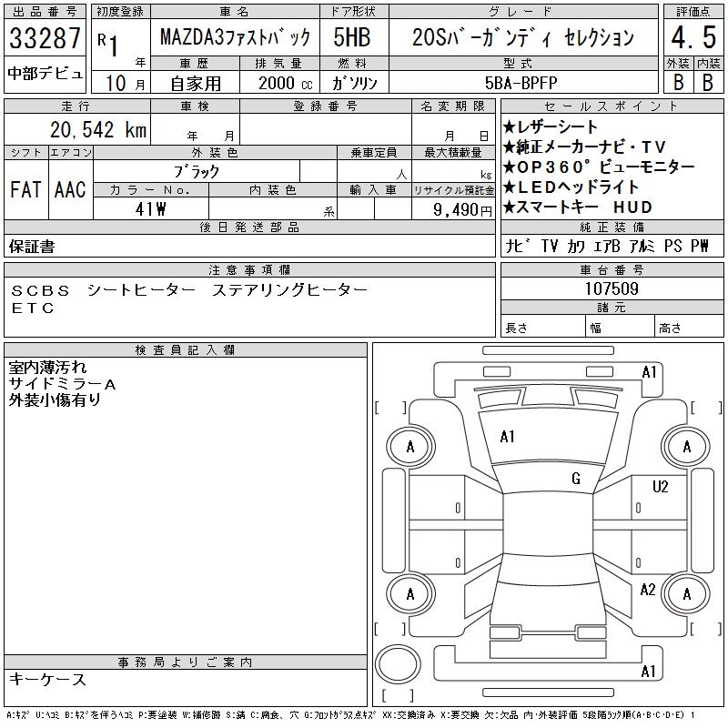The image size is (728, 728).
Task: Click the MAZDA3 car name field
Action: tap(235, 39)
